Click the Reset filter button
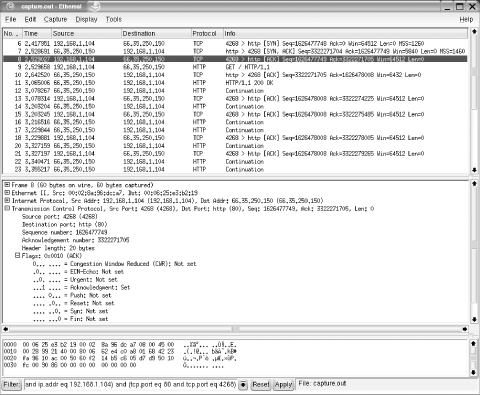 261,384
